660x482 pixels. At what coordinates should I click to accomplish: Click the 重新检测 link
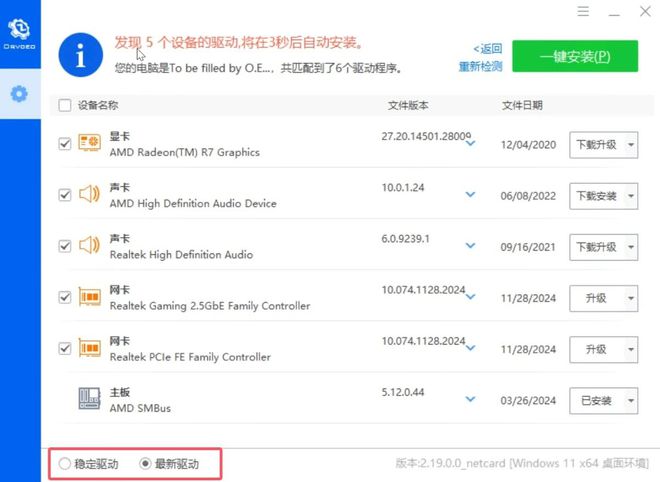coord(480,67)
